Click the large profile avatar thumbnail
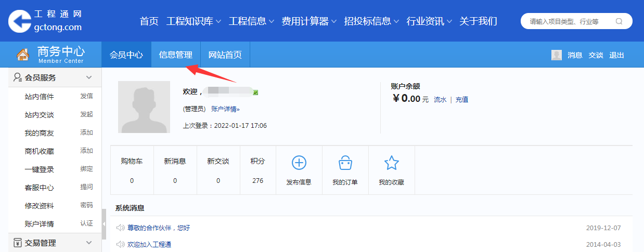Image resolution: width=644 pixels, height=252 pixels. tap(144, 107)
